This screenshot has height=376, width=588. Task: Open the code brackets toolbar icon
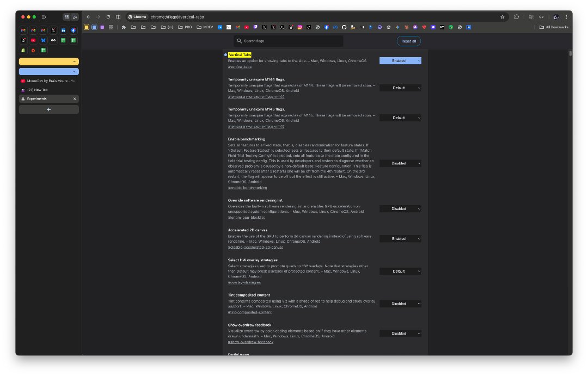(x=541, y=17)
